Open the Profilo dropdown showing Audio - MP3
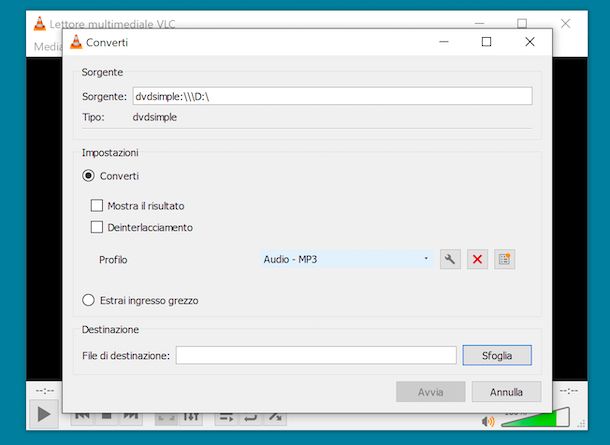The height and width of the screenshot is (445, 610). click(x=346, y=259)
